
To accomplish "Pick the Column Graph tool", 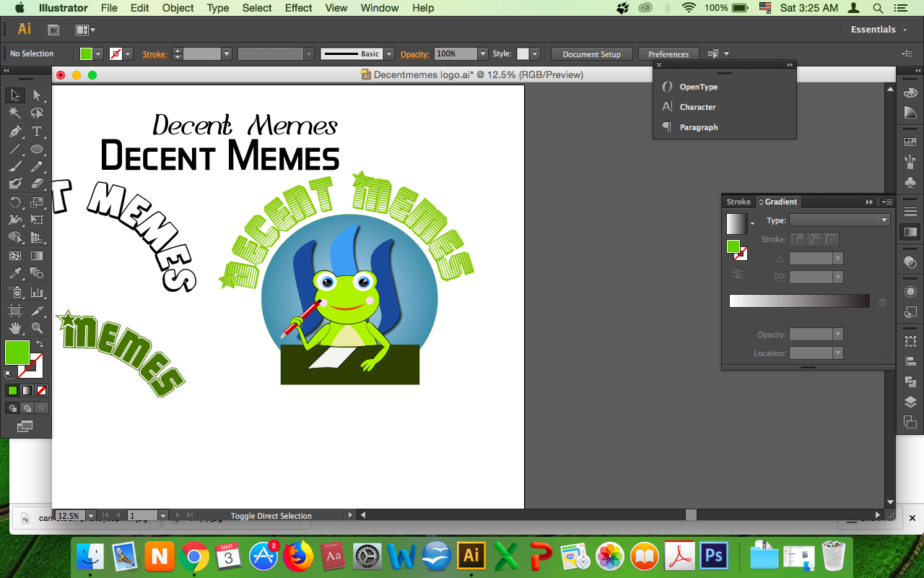I will point(37,292).
